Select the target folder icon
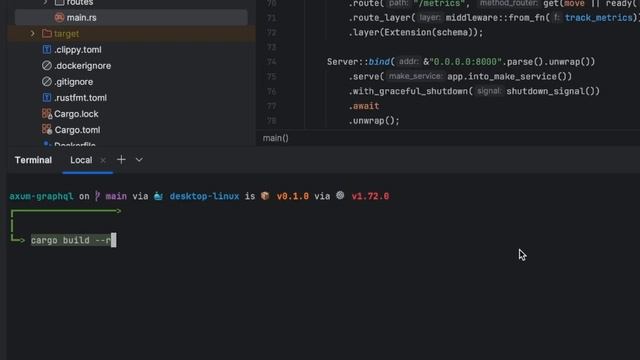The image size is (640, 360). [x=47, y=33]
